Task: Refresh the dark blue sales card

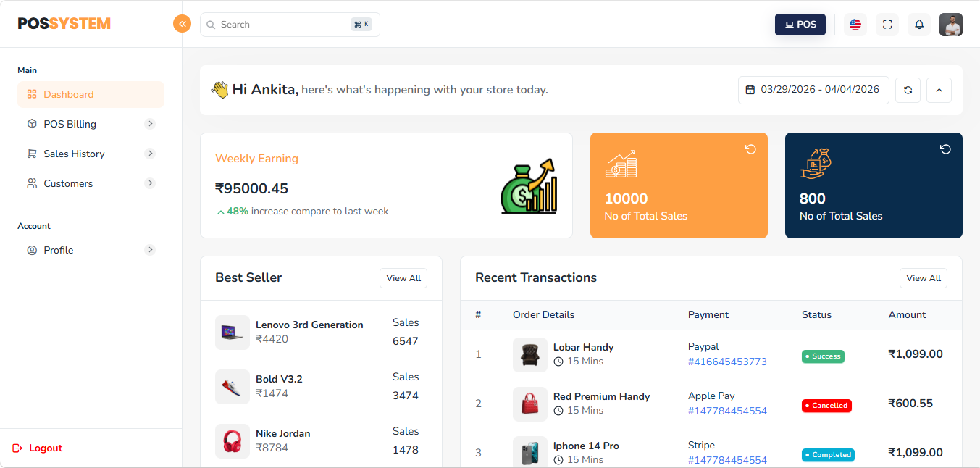Action: [945, 149]
